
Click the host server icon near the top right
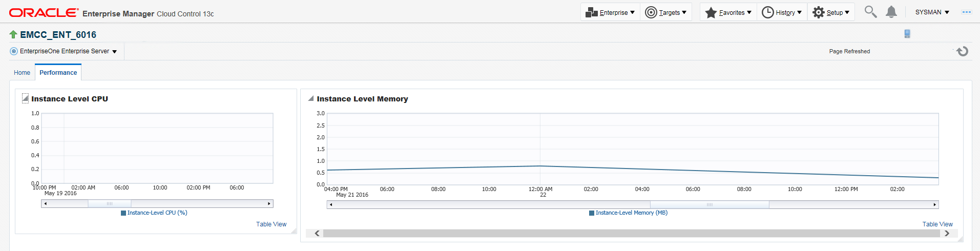(907, 34)
